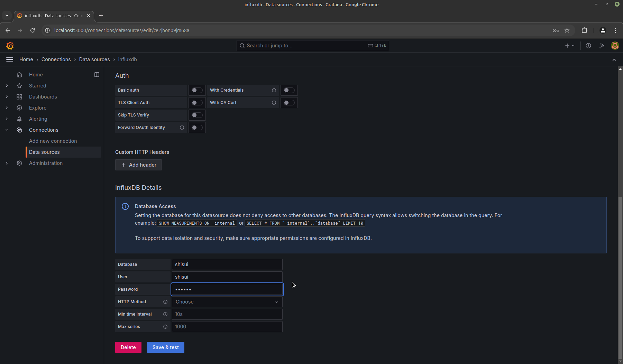The width and height of the screenshot is (623, 364).
Task: Switch to the influxdb browser tab
Action: click(x=54, y=16)
